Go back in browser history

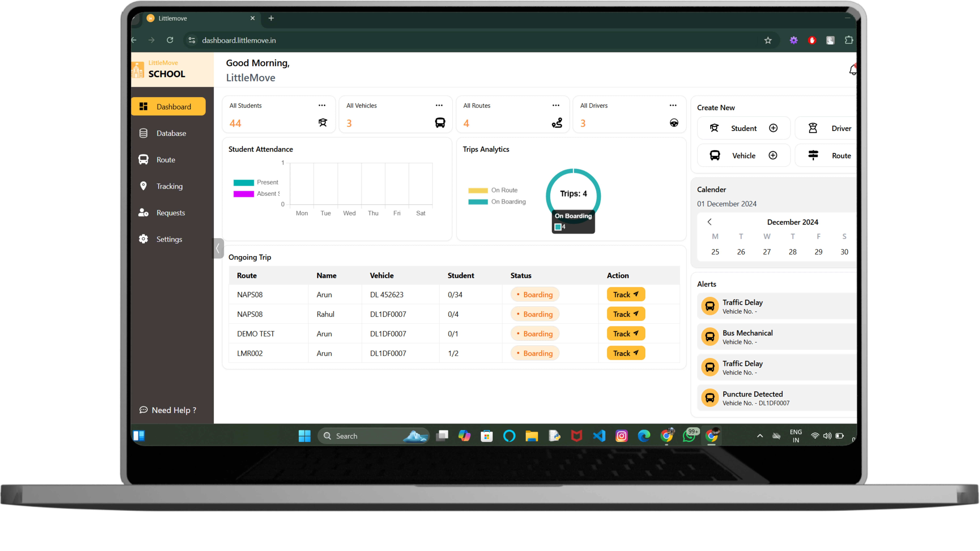click(134, 40)
